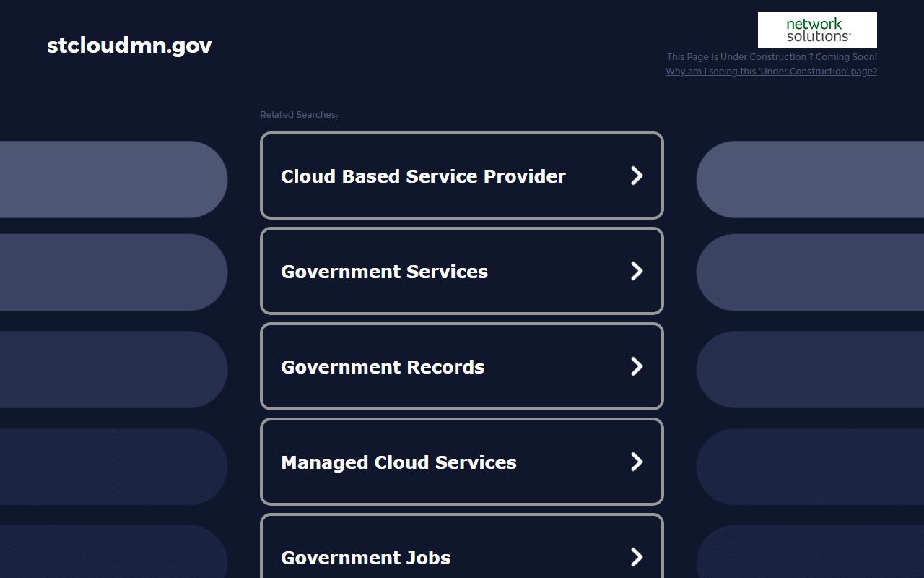Click the chevron next to Government Jobs
This screenshot has height=578, width=924.
point(636,557)
